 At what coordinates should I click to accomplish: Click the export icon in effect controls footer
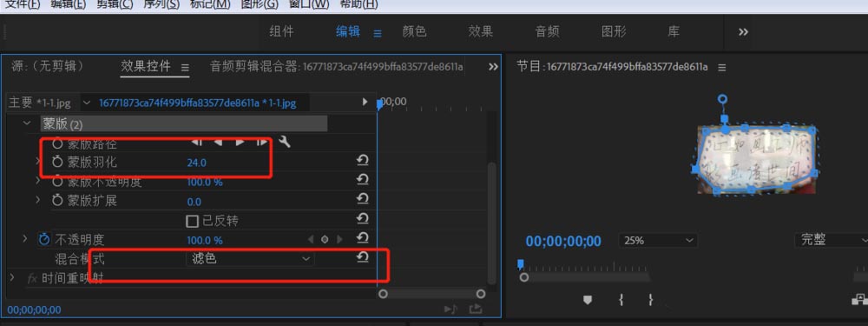click(x=475, y=309)
